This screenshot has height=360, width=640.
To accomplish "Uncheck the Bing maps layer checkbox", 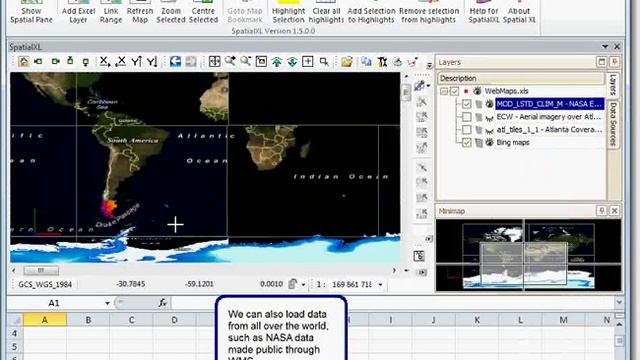I will [x=467, y=142].
